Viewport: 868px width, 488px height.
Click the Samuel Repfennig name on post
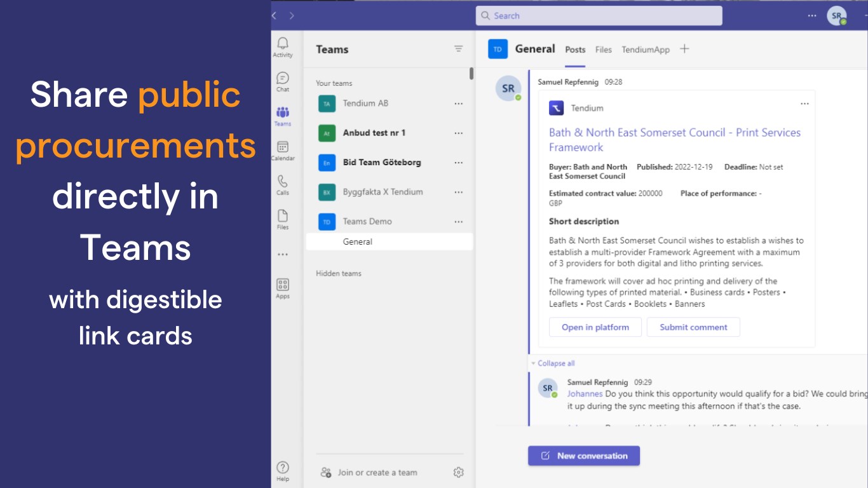click(x=569, y=82)
